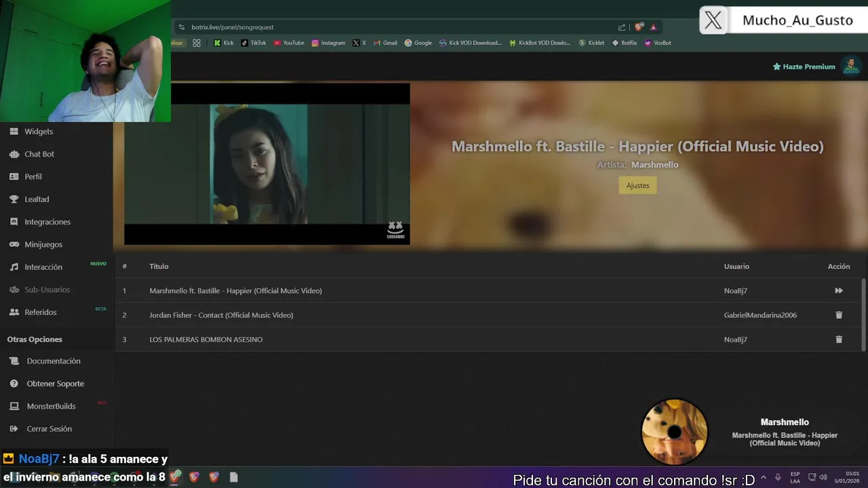868x488 pixels.
Task: Select Jordan Fisher - Contact title text
Action: click(221, 315)
